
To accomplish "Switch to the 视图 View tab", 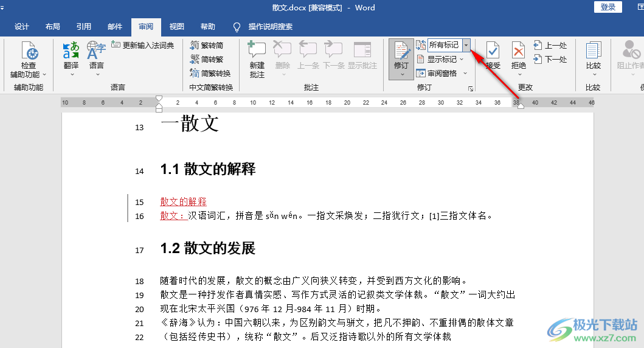I will (x=176, y=27).
